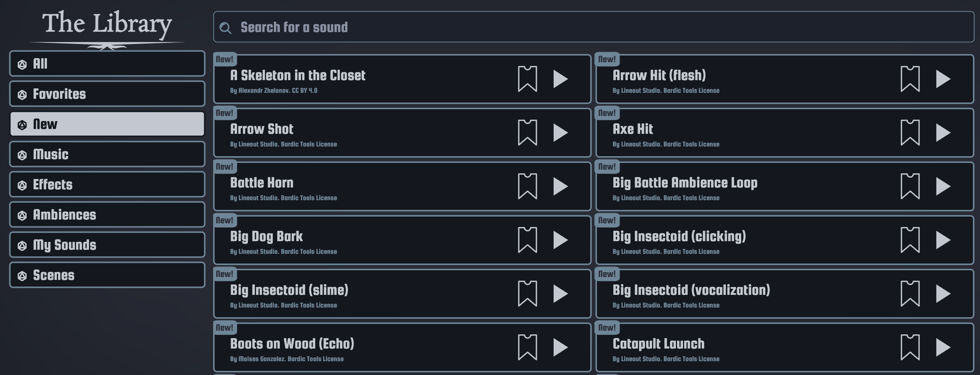Select the Big Insectoid (vocalization) sound title
The width and height of the screenshot is (980, 375).
691,290
